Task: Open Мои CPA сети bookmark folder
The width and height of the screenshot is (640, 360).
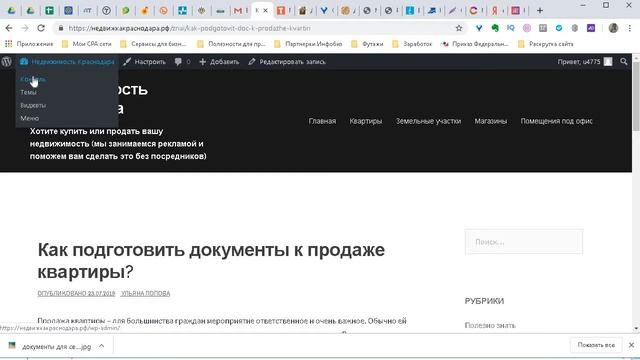Action: 87,44
